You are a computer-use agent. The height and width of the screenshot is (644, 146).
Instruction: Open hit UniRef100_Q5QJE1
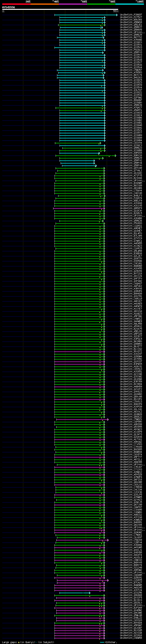131,25
